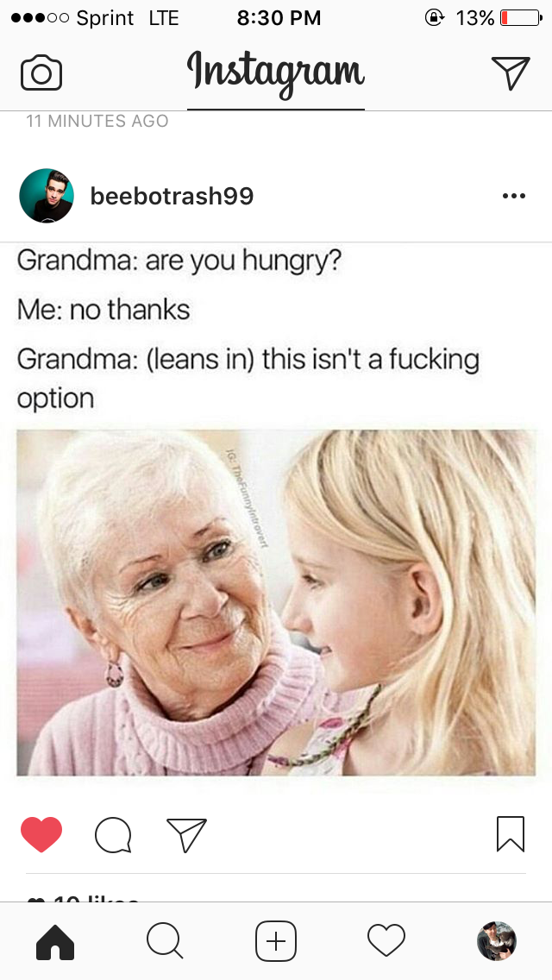Tap the 11 MINUTES AGO timestamp

pos(97,121)
